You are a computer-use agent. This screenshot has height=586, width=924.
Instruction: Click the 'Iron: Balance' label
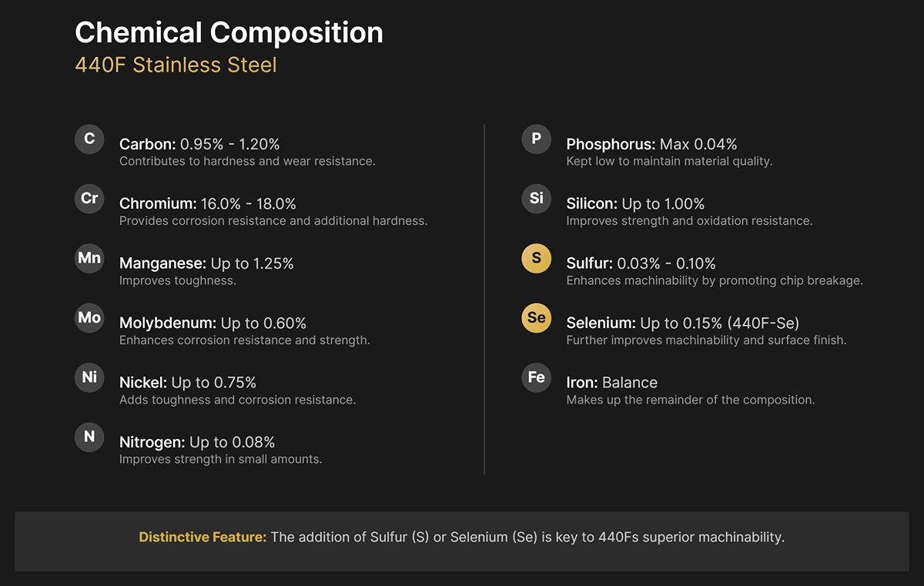coord(611,383)
